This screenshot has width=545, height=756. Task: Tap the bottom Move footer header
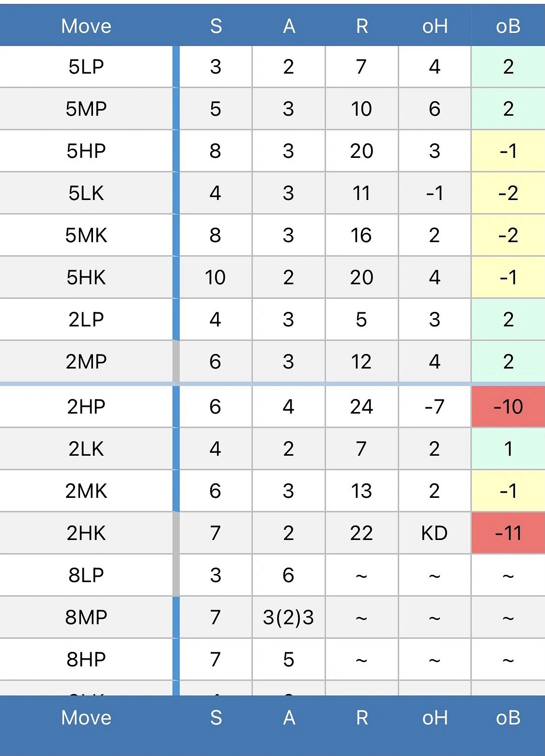pyautogui.click(x=86, y=718)
